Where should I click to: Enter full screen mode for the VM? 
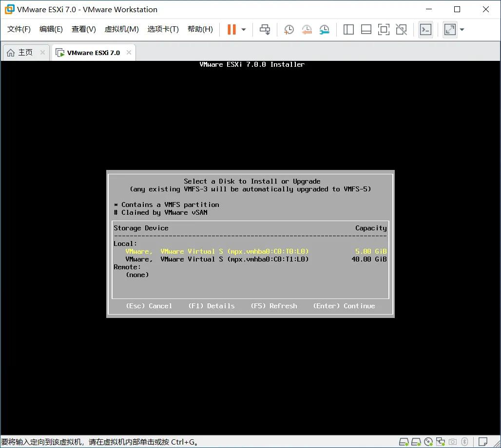click(x=449, y=29)
